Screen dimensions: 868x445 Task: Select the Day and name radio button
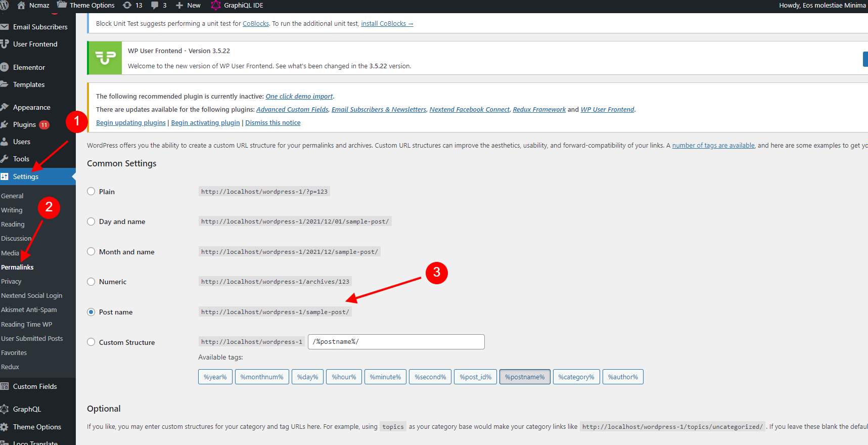[91, 221]
